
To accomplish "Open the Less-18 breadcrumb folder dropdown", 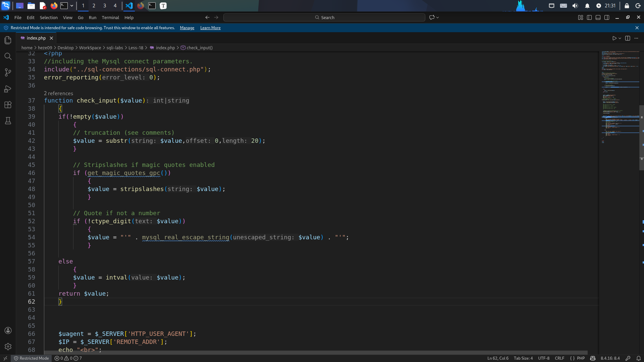I will pos(136,48).
